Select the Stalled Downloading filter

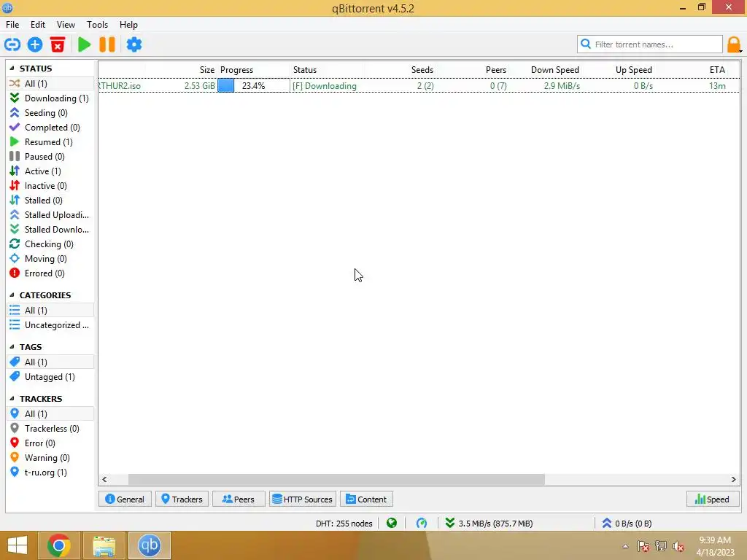(x=50, y=230)
